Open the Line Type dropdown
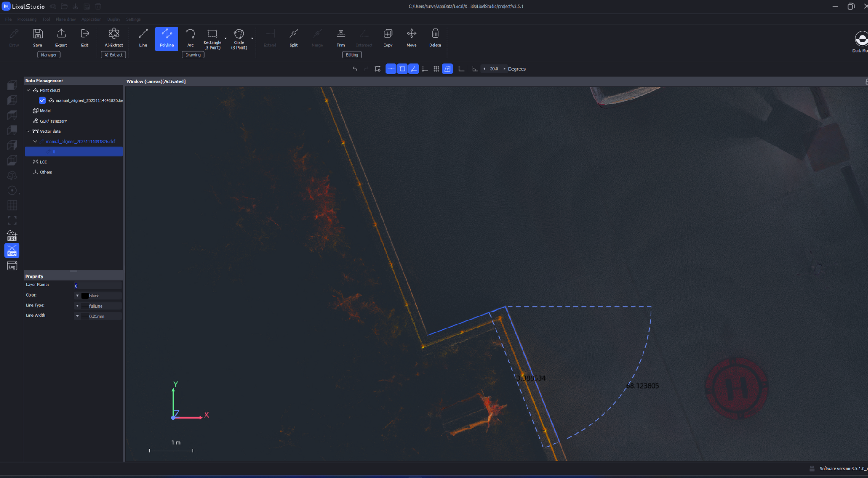Viewport: 868px width, 478px height. [77, 306]
